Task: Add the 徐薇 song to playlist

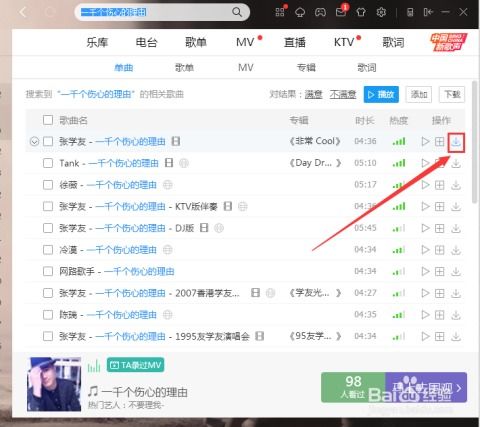Action: click(x=439, y=185)
